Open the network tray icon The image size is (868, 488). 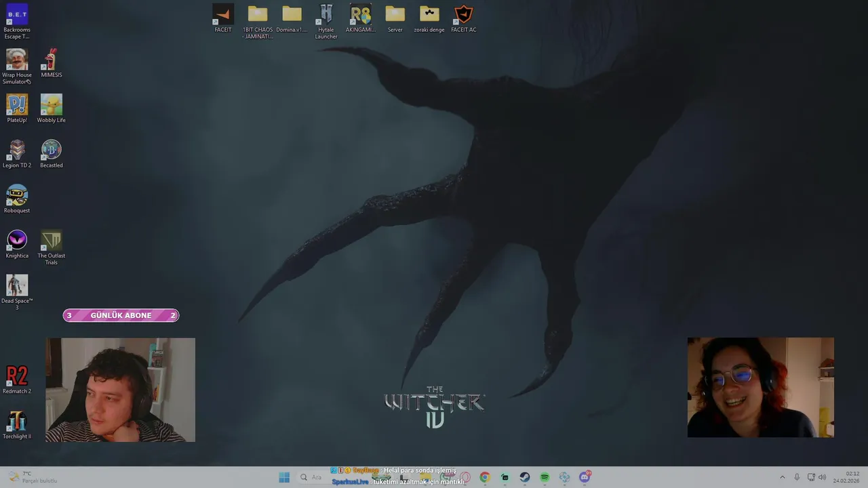(811, 477)
